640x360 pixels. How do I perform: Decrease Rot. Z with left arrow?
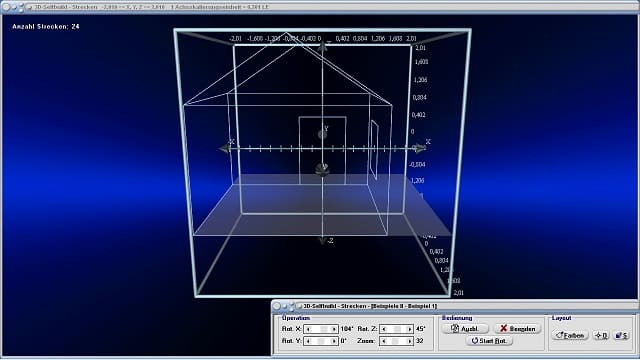click(x=384, y=329)
